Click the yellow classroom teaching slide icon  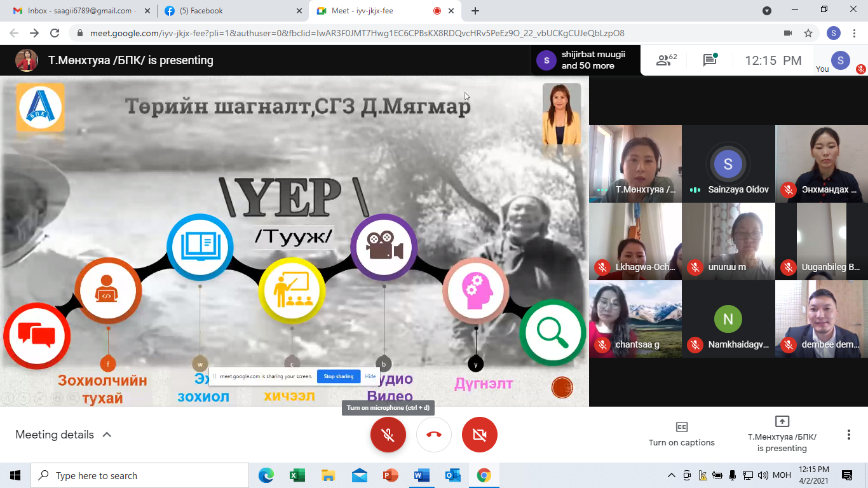292,291
